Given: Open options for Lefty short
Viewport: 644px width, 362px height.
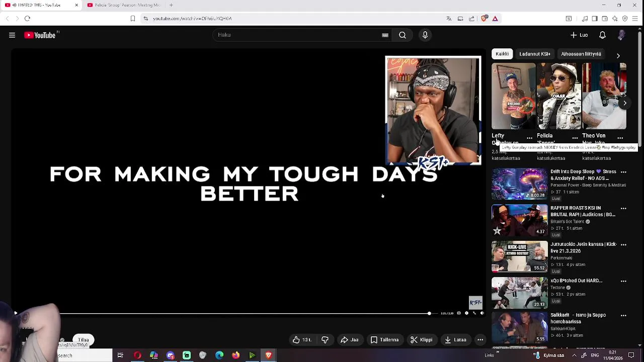Looking at the screenshot, I should click(529, 138).
